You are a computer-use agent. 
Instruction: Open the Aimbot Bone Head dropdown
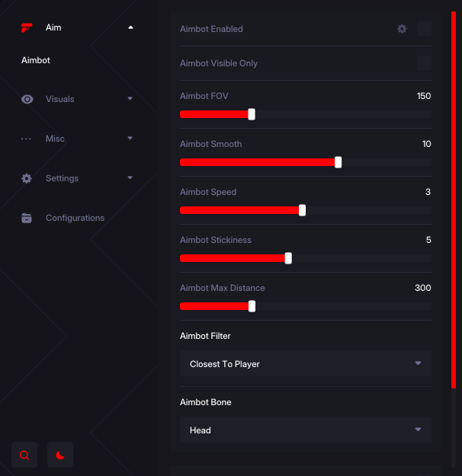point(306,430)
